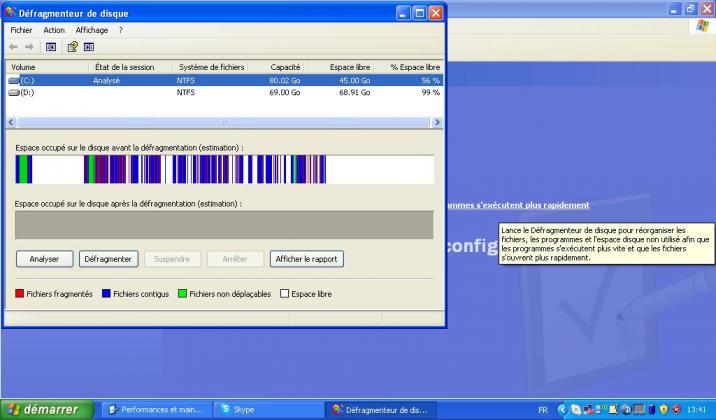The height and width of the screenshot is (420, 716).
Task: Click the % Espace libre column header
Action: pyautogui.click(x=414, y=67)
